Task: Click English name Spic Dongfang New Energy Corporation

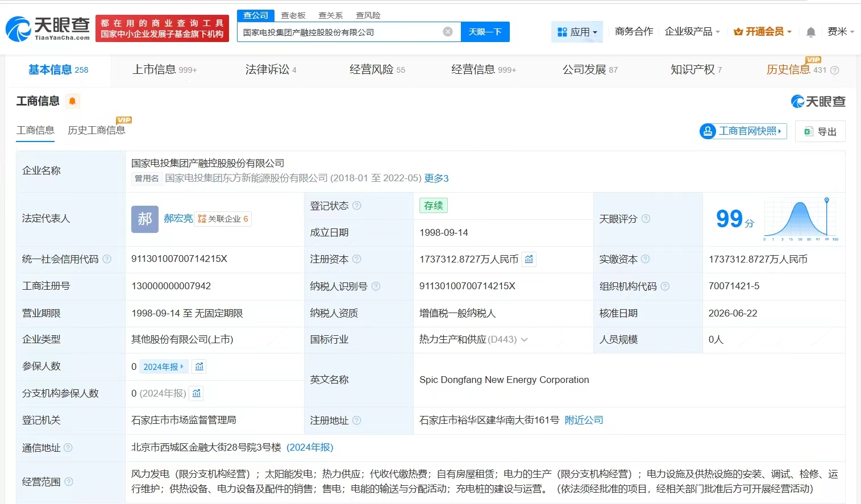Action: [504, 380]
